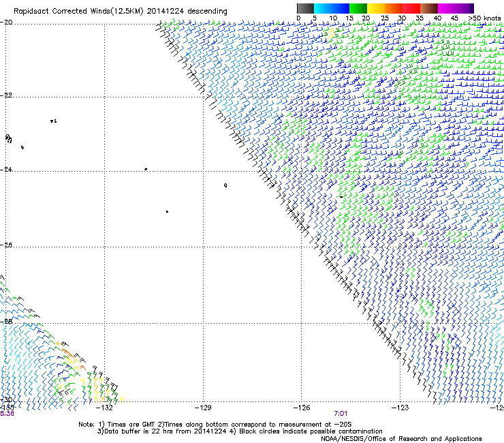Click the '-123' longitude axis label
The height and width of the screenshot is (443, 504).
(x=400, y=408)
